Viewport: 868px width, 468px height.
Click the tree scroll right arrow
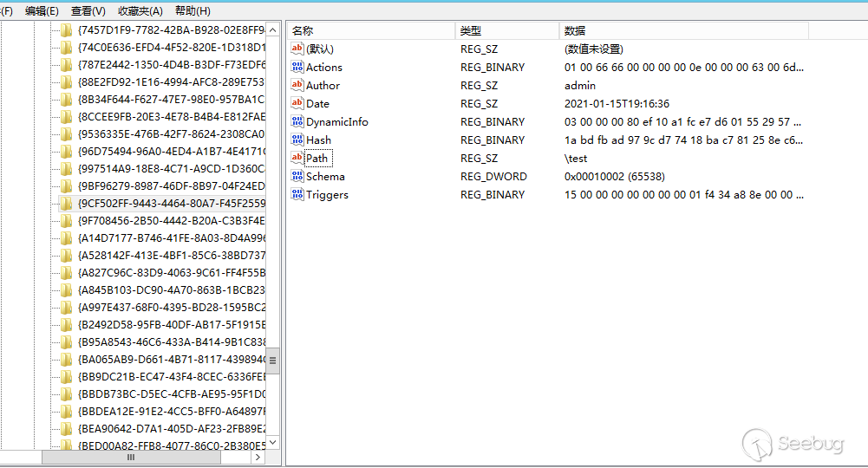(x=258, y=458)
